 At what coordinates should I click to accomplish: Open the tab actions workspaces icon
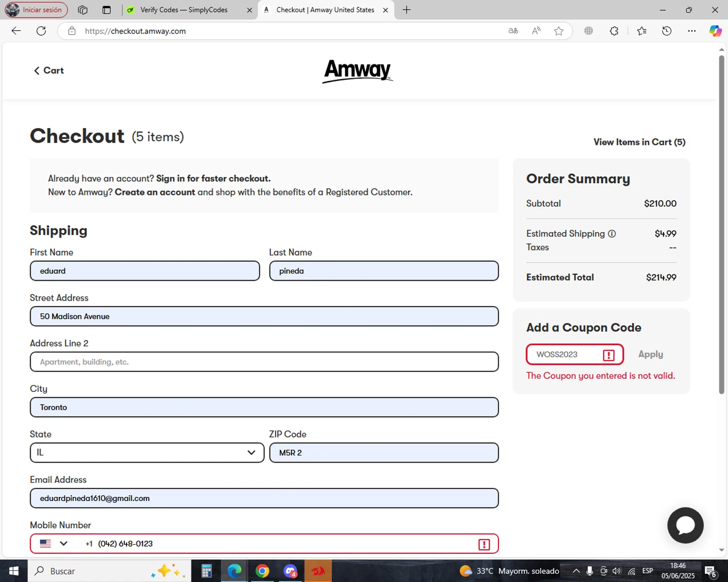point(83,10)
